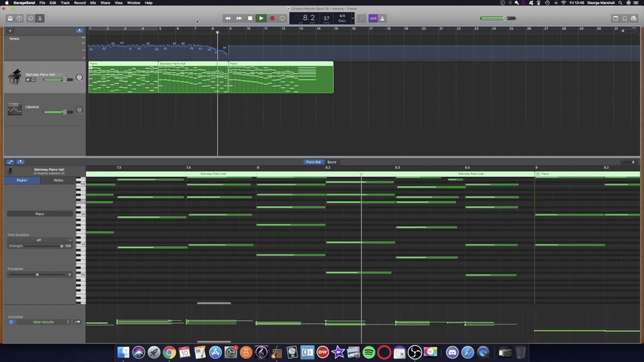The image size is (644, 362).
Task: Toggle the Metronome button
Action: (x=382, y=18)
